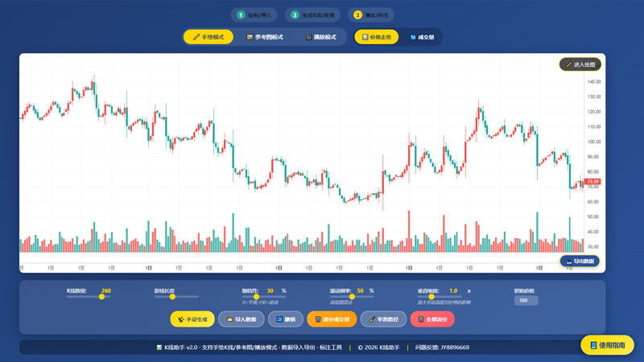Click the 撤销 undo button
The width and height of the screenshot is (644, 362).
[x=286, y=319]
